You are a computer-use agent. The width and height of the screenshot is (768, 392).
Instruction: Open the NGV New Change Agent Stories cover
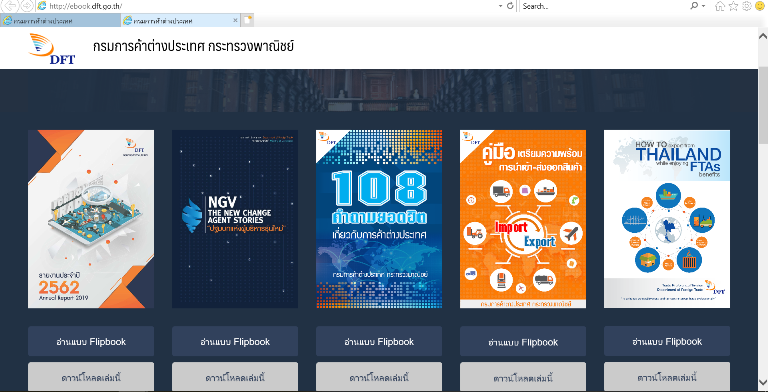[235, 219]
